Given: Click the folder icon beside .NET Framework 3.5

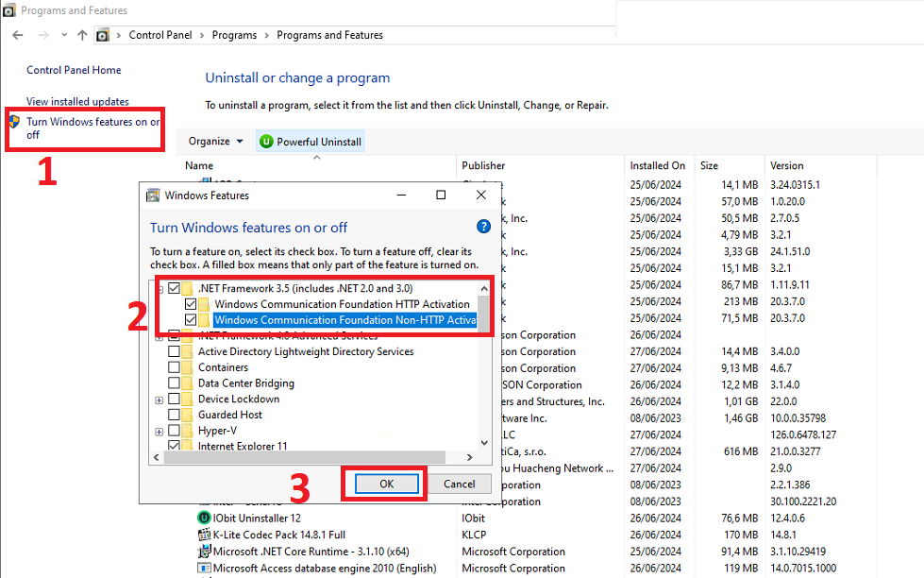Looking at the screenshot, I should (188, 288).
